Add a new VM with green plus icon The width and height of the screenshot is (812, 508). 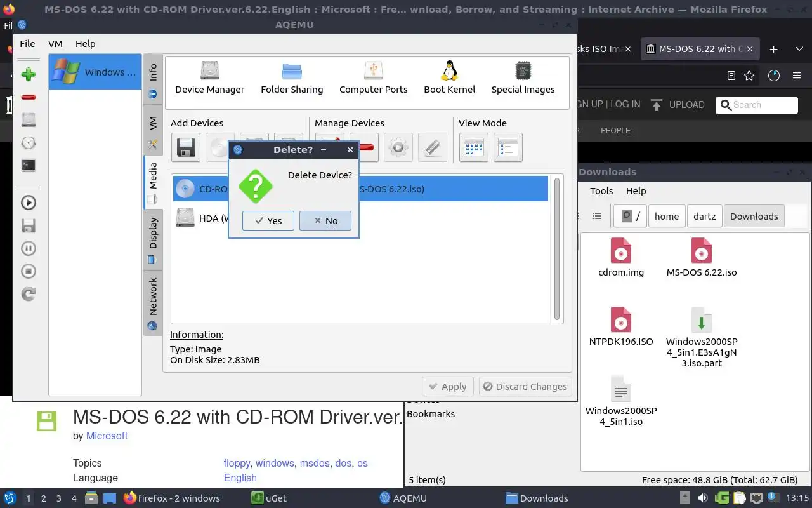28,74
